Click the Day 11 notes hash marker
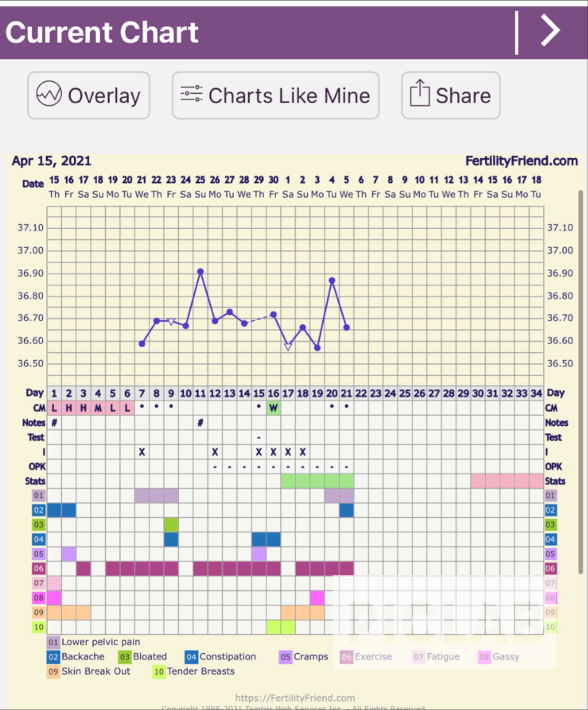This screenshot has height=710, width=588. click(200, 423)
